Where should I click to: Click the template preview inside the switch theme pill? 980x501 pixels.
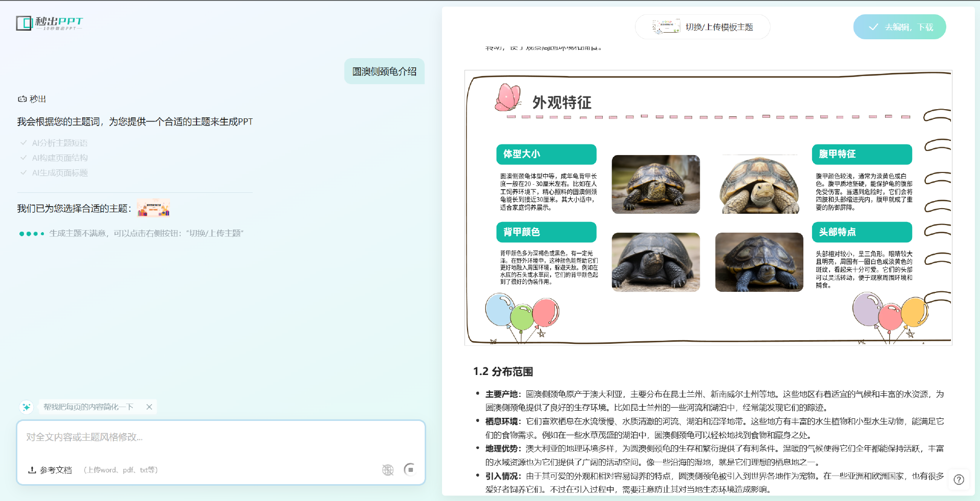[667, 27]
